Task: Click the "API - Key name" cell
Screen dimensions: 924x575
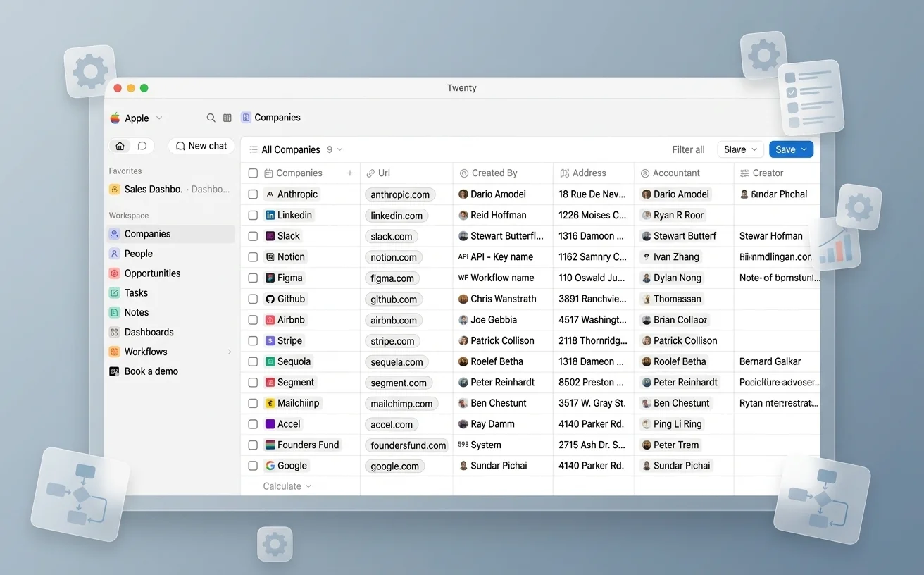Action: click(503, 257)
